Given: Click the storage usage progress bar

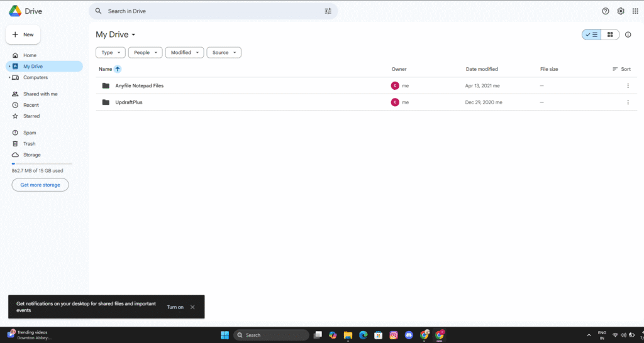Looking at the screenshot, I should 42,163.
